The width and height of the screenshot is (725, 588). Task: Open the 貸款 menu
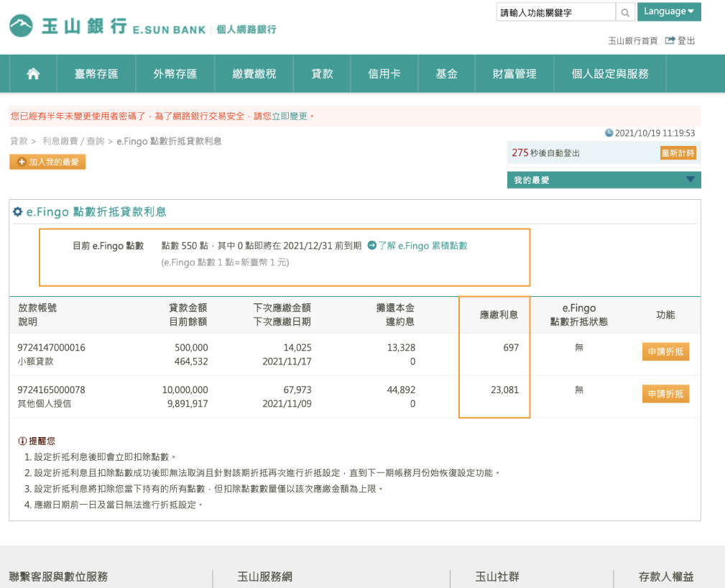click(323, 73)
